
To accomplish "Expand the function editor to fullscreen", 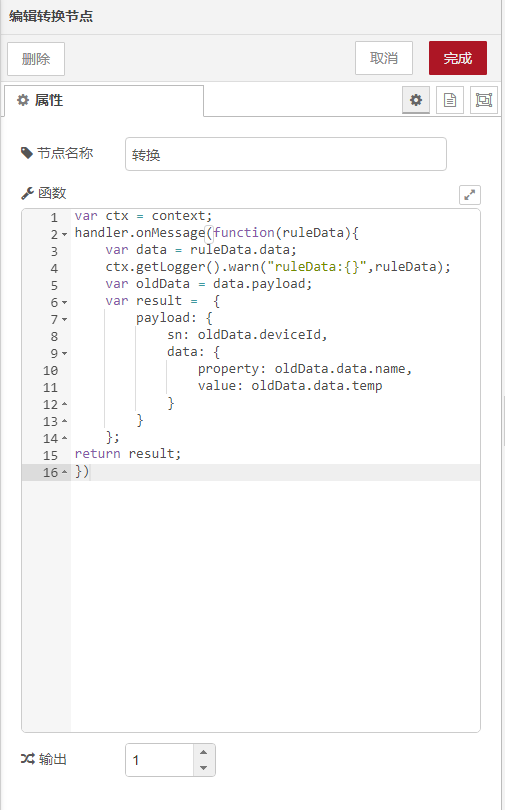I will point(470,195).
